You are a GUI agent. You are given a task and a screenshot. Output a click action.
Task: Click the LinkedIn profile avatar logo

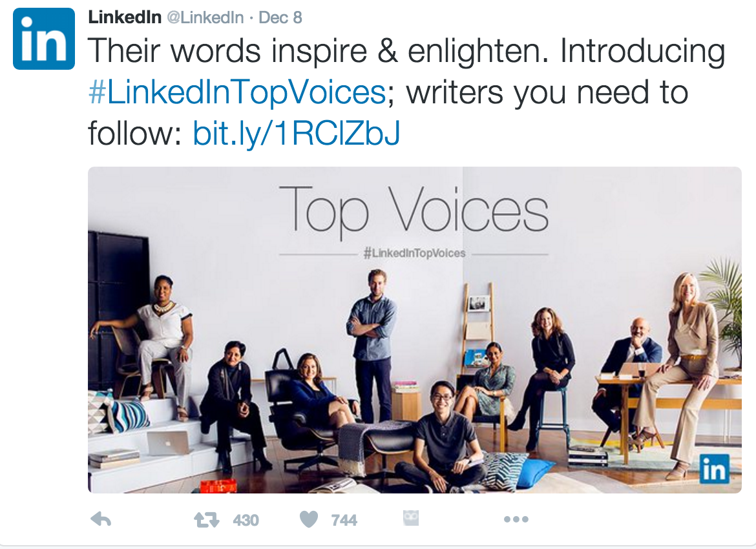[44, 39]
